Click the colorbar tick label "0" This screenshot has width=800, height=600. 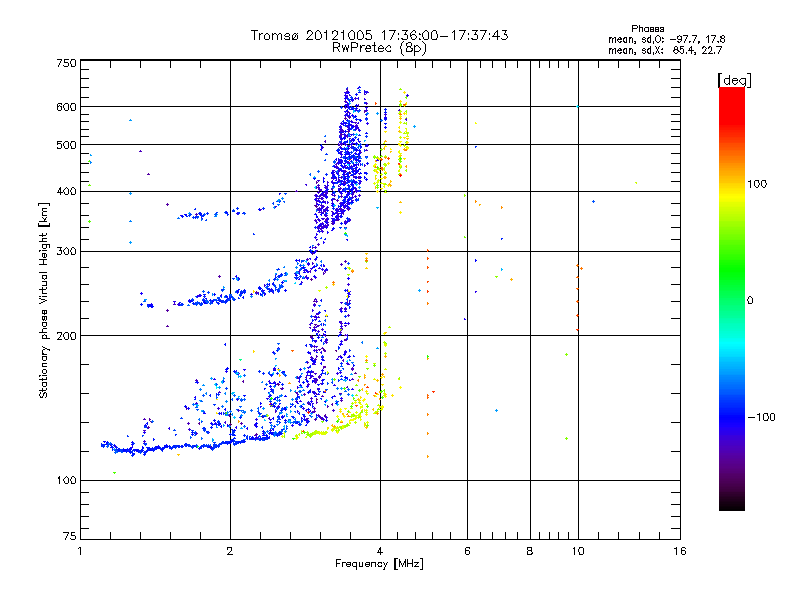coord(750,301)
